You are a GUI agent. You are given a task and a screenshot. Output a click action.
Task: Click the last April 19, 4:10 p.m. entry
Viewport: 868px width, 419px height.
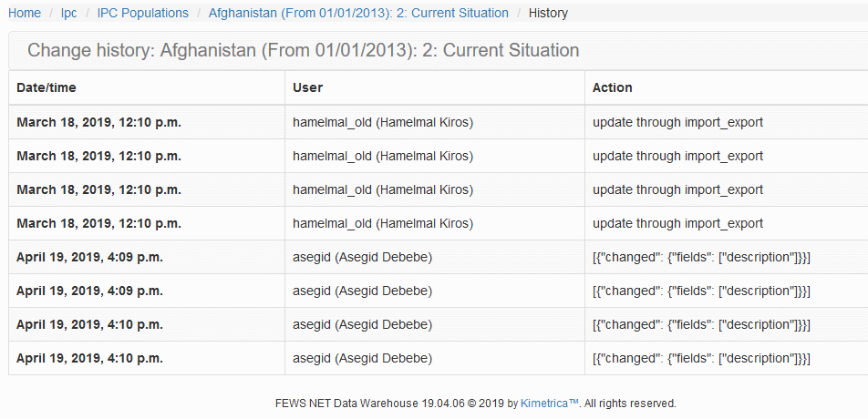[89, 358]
